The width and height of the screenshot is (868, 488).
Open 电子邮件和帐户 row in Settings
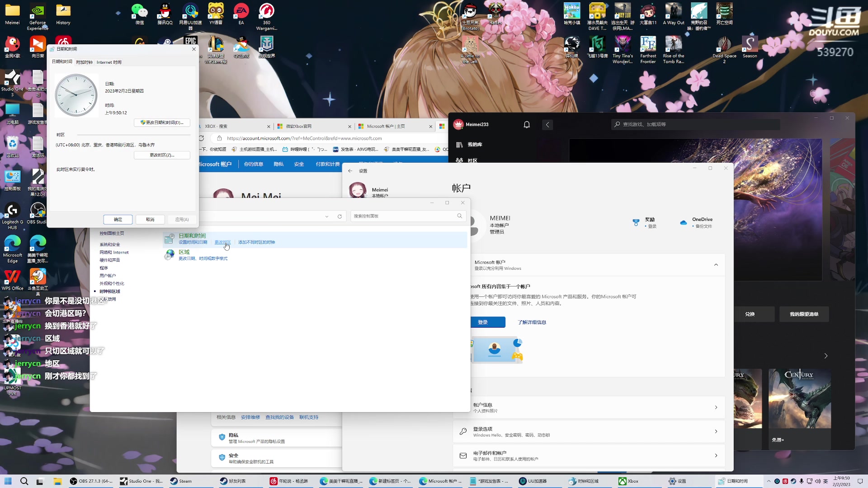pyautogui.click(x=589, y=455)
